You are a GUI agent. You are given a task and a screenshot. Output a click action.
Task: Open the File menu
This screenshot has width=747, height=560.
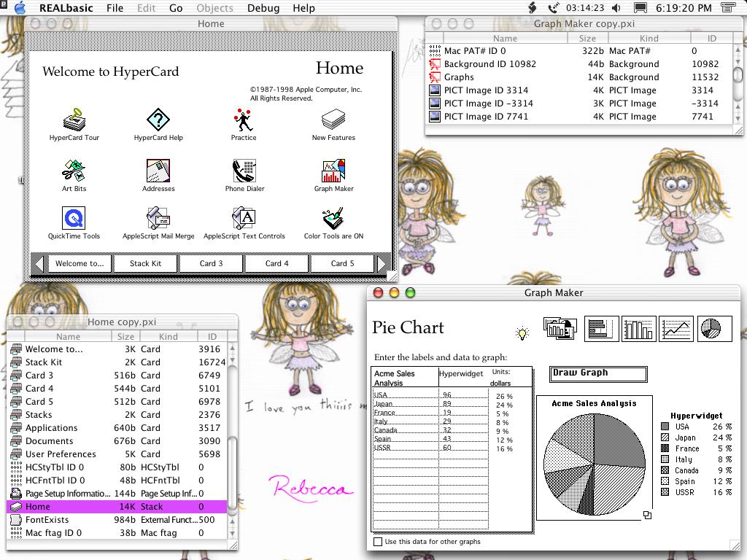click(115, 8)
